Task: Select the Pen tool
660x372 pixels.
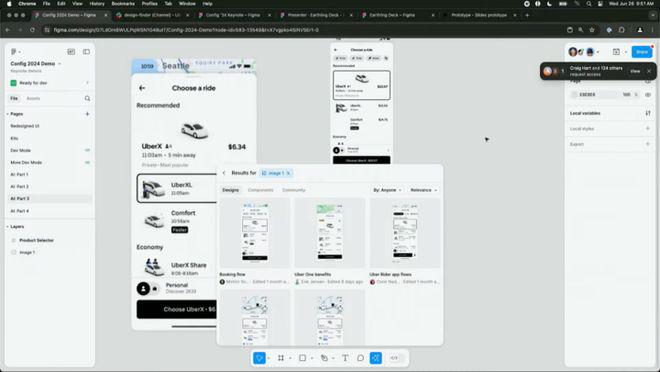Action: click(324, 358)
